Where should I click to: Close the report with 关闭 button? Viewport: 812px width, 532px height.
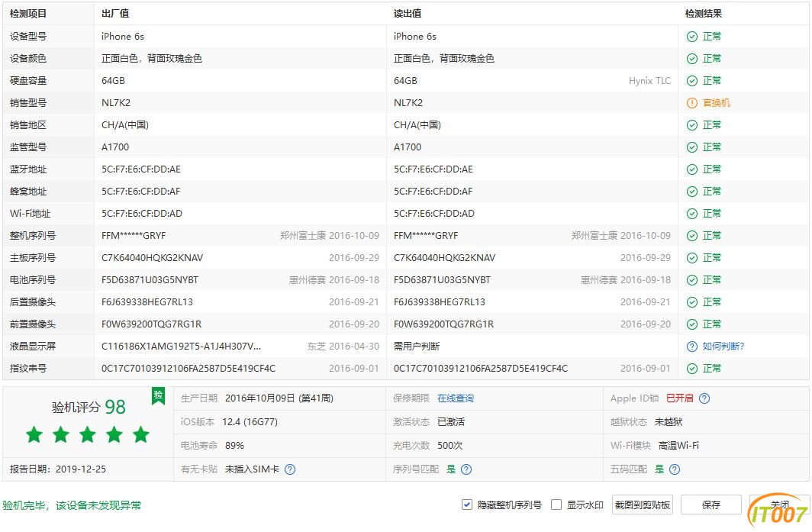779,505
